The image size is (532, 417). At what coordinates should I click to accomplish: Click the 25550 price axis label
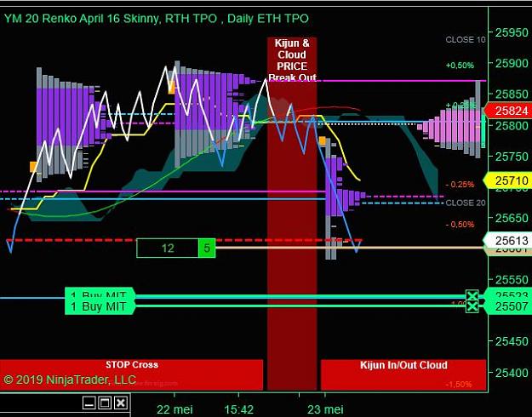coord(512,280)
